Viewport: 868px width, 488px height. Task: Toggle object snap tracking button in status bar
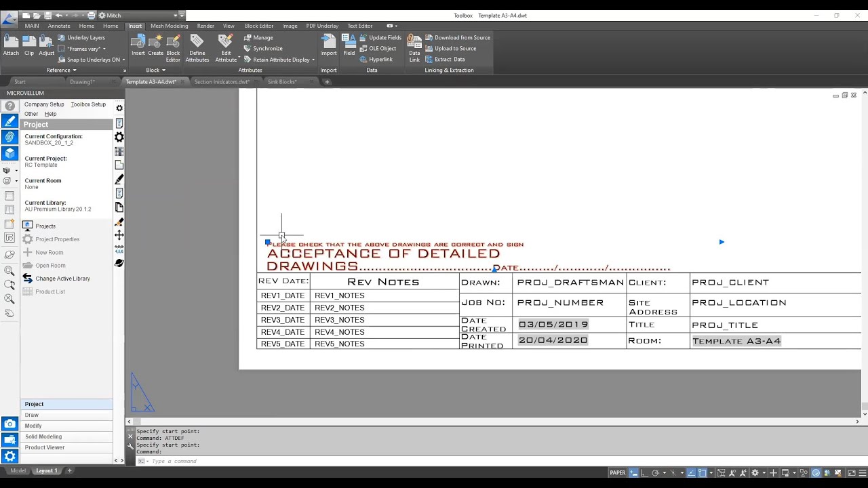pos(691,472)
